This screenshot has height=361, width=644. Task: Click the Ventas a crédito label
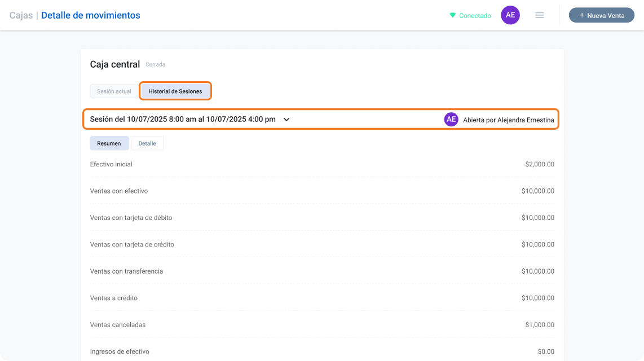pyautogui.click(x=114, y=298)
